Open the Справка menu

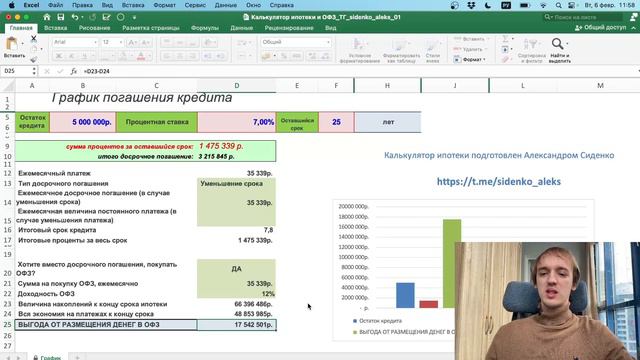pos(282,5)
